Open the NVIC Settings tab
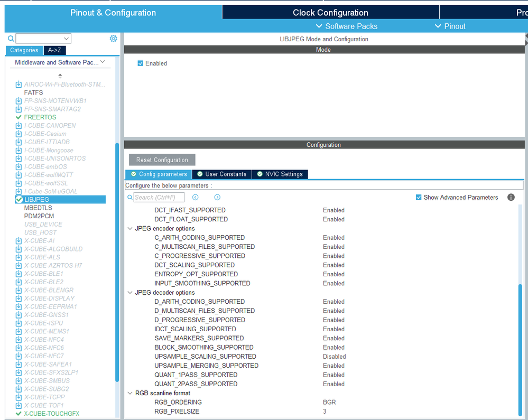 click(x=280, y=174)
